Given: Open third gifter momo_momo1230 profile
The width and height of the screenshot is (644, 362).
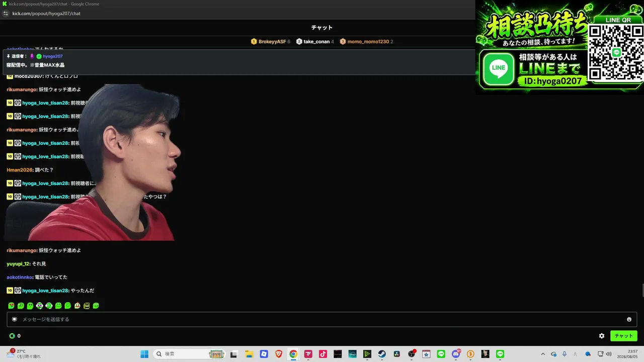Looking at the screenshot, I should click(x=368, y=42).
